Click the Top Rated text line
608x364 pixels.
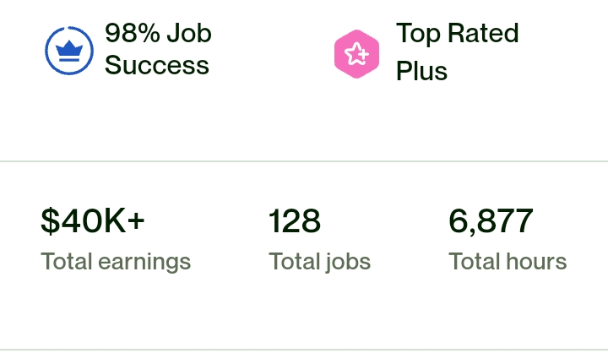coord(457,33)
